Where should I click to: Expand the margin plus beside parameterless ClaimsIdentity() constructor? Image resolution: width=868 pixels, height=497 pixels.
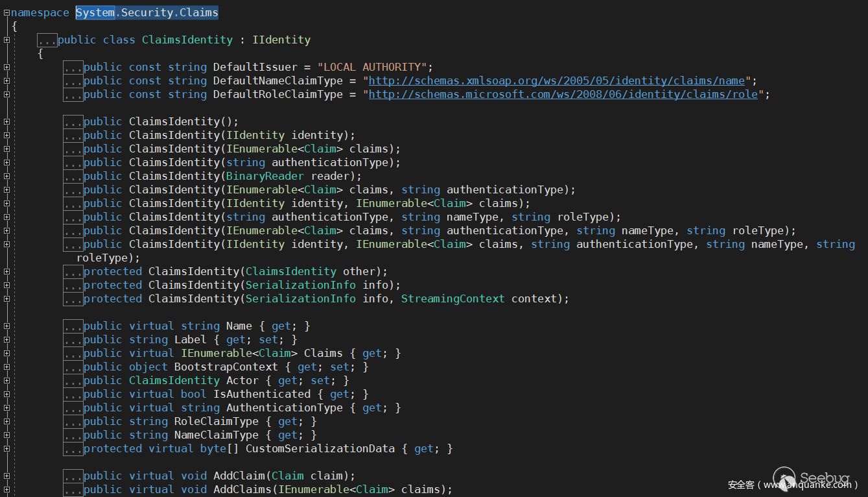[6, 121]
